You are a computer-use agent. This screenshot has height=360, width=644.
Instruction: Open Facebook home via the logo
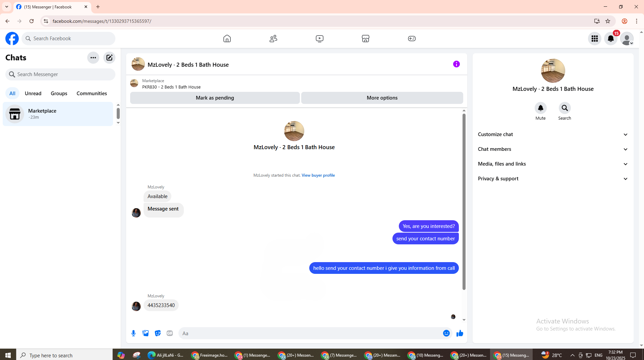(x=12, y=39)
